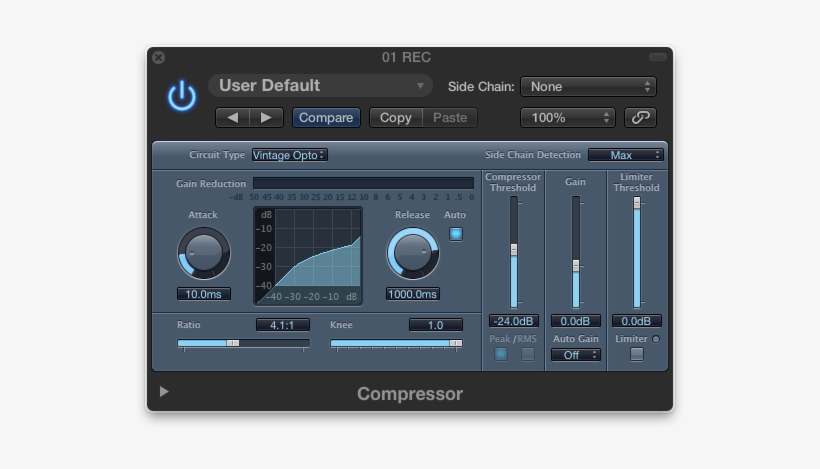Click the Paste button
This screenshot has width=820, height=469.
pyautogui.click(x=450, y=118)
